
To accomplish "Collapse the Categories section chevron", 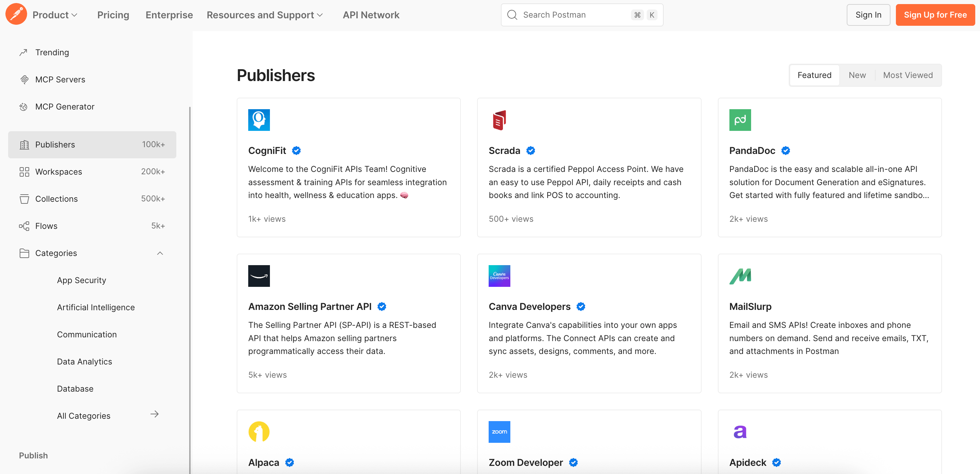I will click(x=159, y=253).
